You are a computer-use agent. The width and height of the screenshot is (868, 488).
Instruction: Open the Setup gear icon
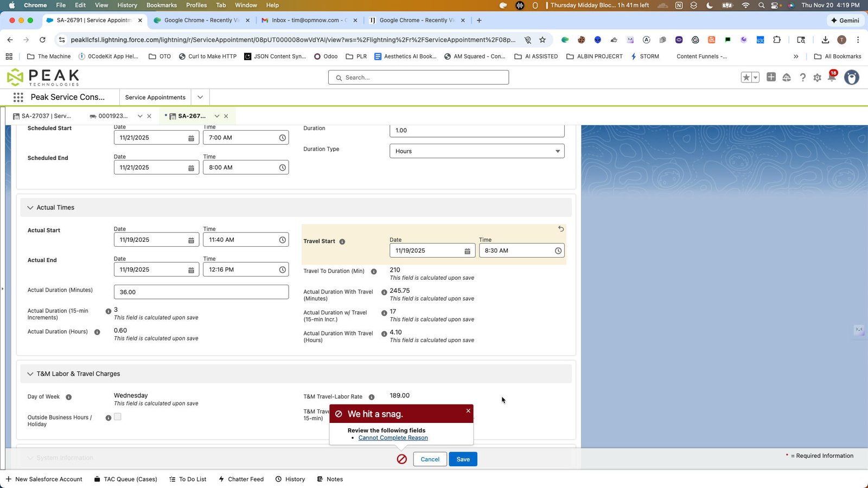(x=817, y=78)
